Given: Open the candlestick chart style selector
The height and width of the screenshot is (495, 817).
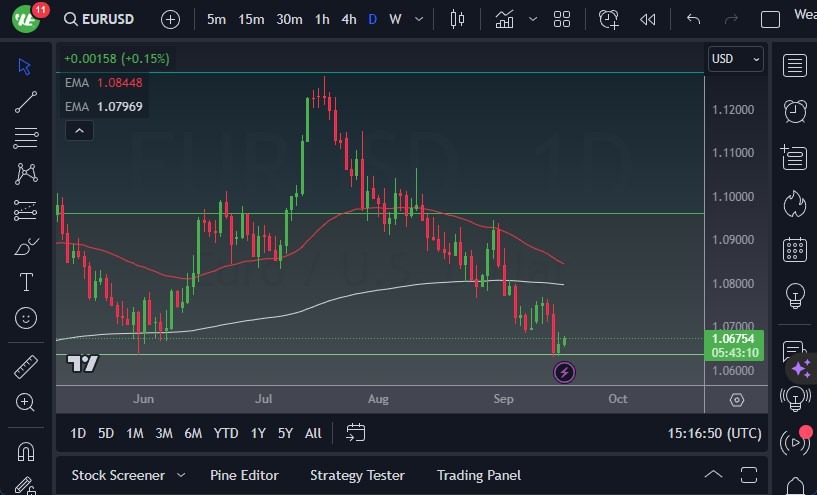Looking at the screenshot, I should [x=458, y=19].
